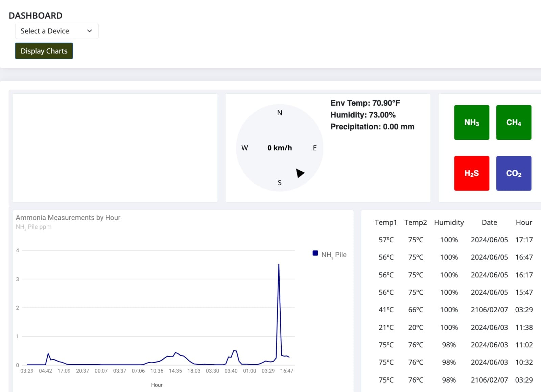
Task: Select the table row for hour 17:17
Action: (x=454, y=240)
